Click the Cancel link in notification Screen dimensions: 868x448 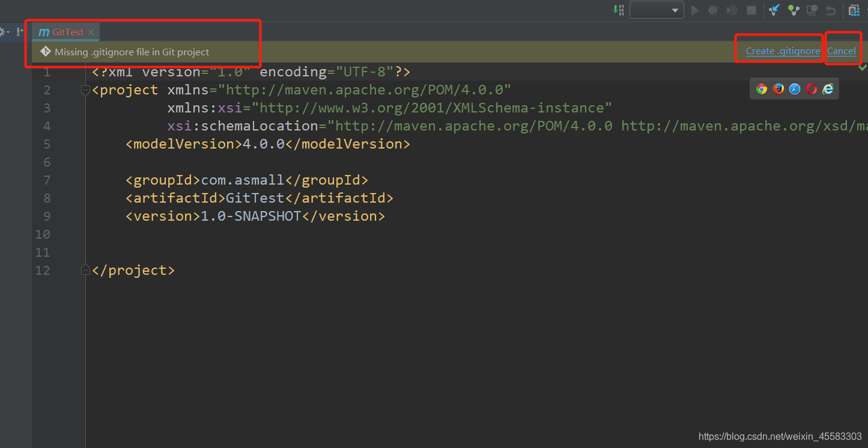point(841,51)
